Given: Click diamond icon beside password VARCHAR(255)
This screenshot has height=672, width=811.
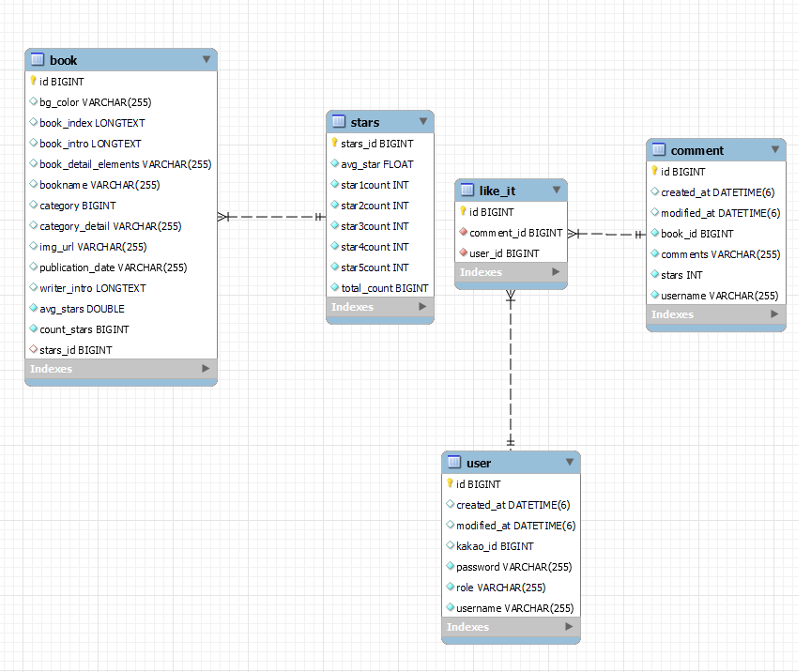Looking at the screenshot, I should (x=451, y=566).
